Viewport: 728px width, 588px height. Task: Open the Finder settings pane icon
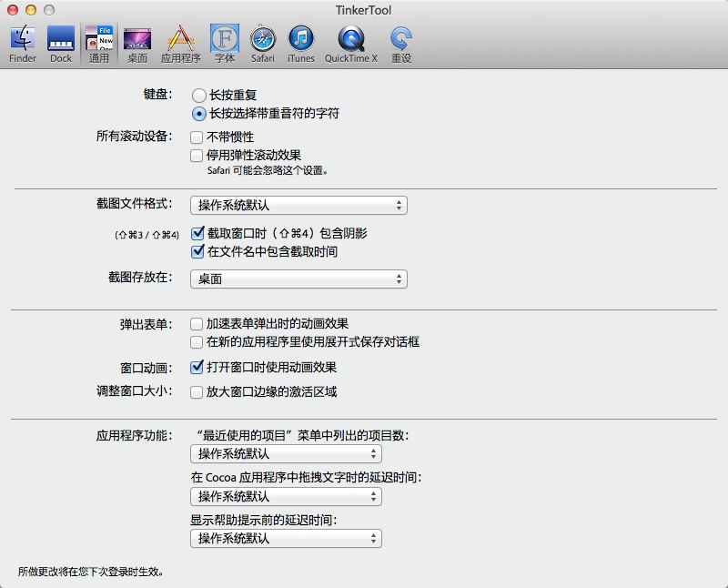click(x=22, y=44)
